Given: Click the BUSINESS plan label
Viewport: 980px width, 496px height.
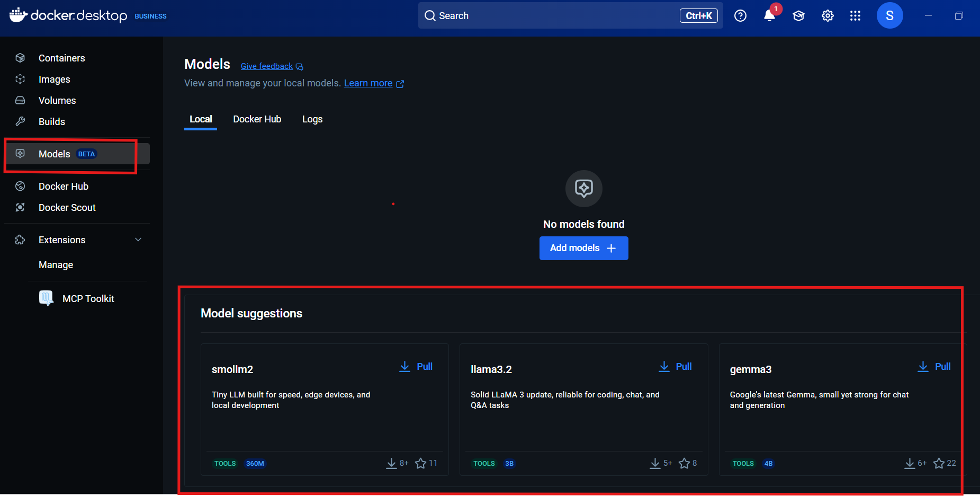Looking at the screenshot, I should click(x=150, y=16).
